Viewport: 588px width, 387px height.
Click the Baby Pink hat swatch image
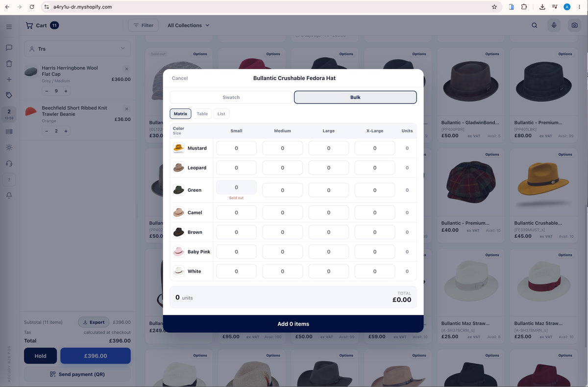179,252
